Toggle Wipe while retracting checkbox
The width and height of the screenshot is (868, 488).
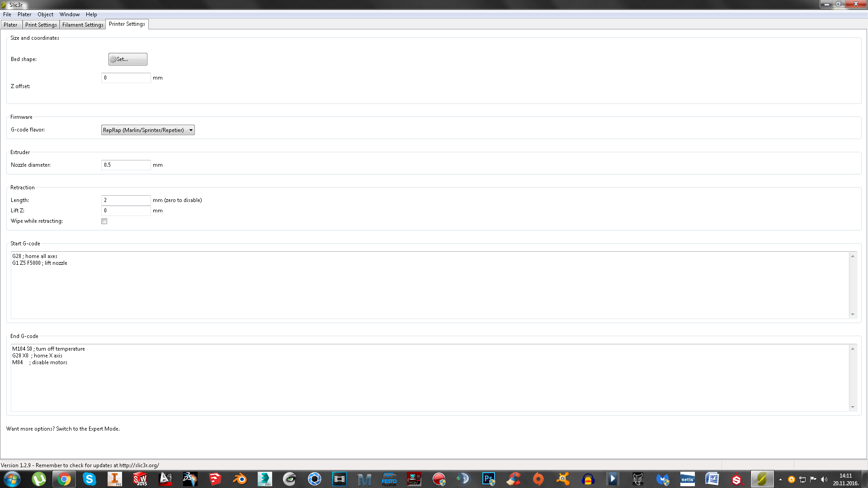pos(104,221)
